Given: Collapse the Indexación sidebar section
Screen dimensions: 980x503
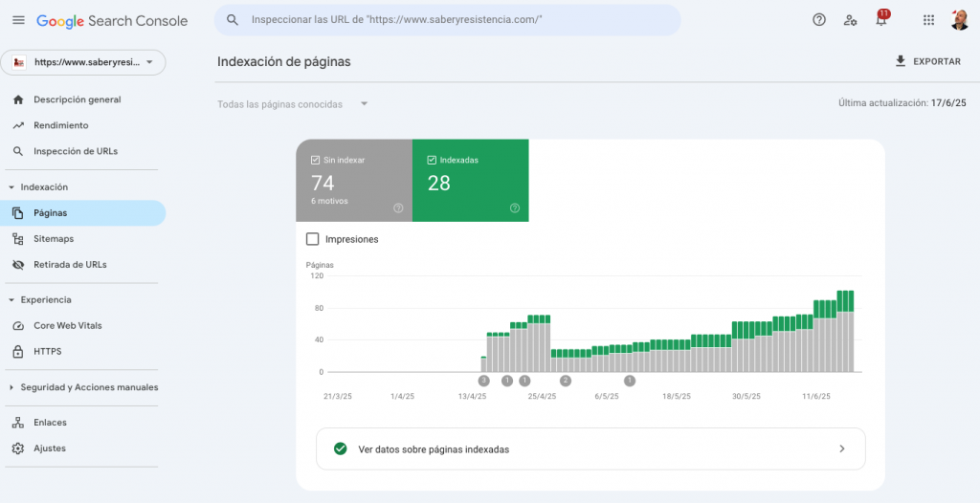Looking at the screenshot, I should tap(11, 187).
